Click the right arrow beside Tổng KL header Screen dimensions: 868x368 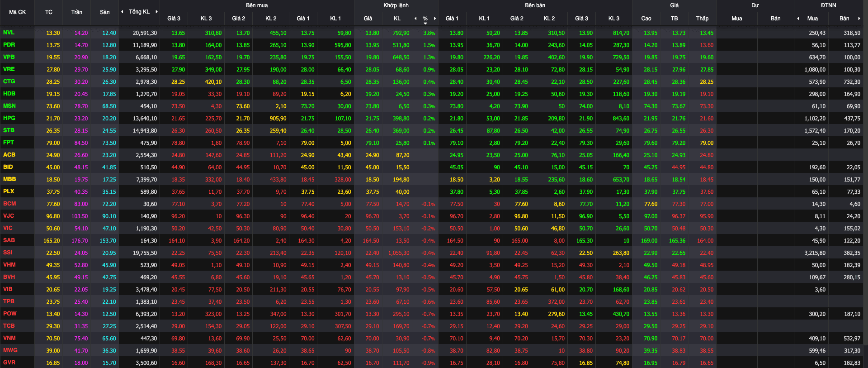pyautogui.click(x=156, y=12)
